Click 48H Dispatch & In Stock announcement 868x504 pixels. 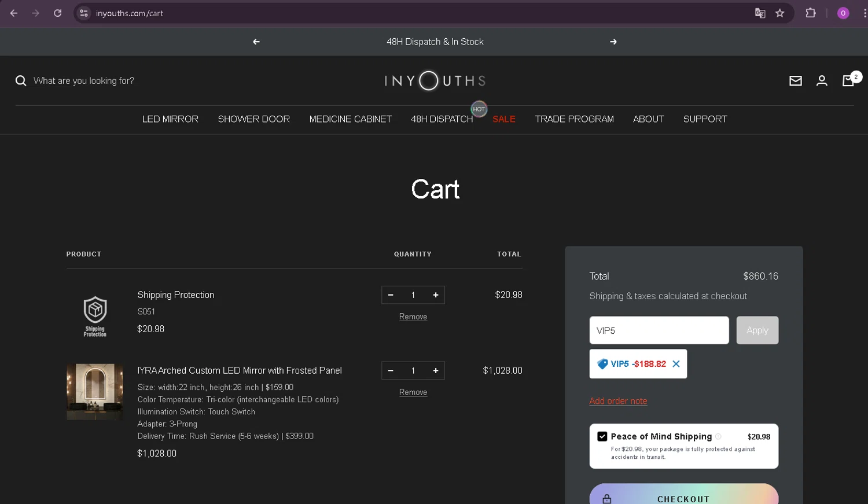435,42
